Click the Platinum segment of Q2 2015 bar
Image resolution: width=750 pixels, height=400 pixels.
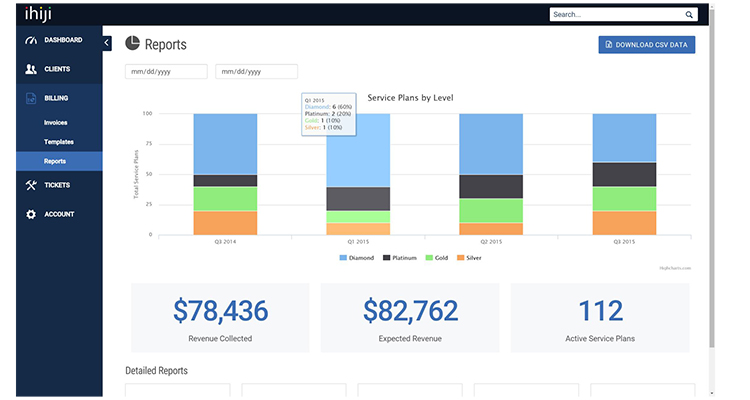coord(491,187)
